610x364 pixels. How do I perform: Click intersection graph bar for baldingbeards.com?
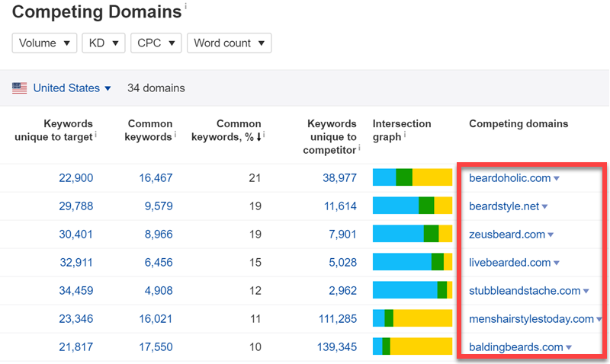[413, 346]
